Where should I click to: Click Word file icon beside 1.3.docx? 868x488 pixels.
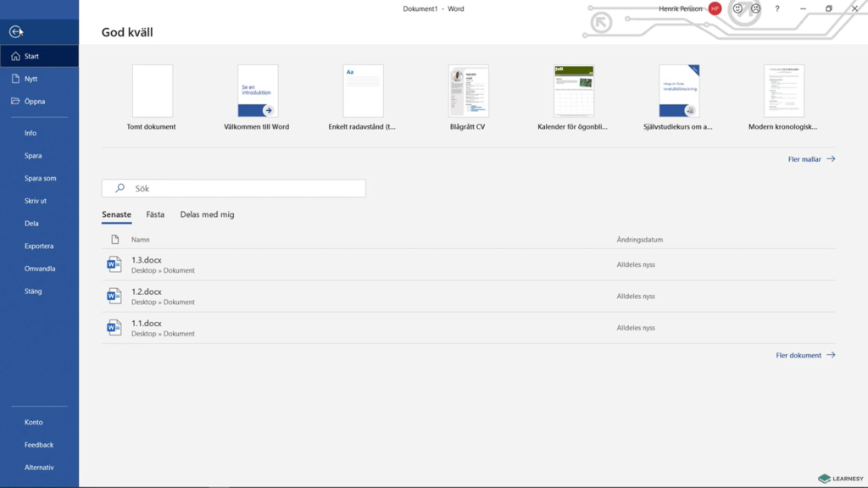[x=114, y=264]
